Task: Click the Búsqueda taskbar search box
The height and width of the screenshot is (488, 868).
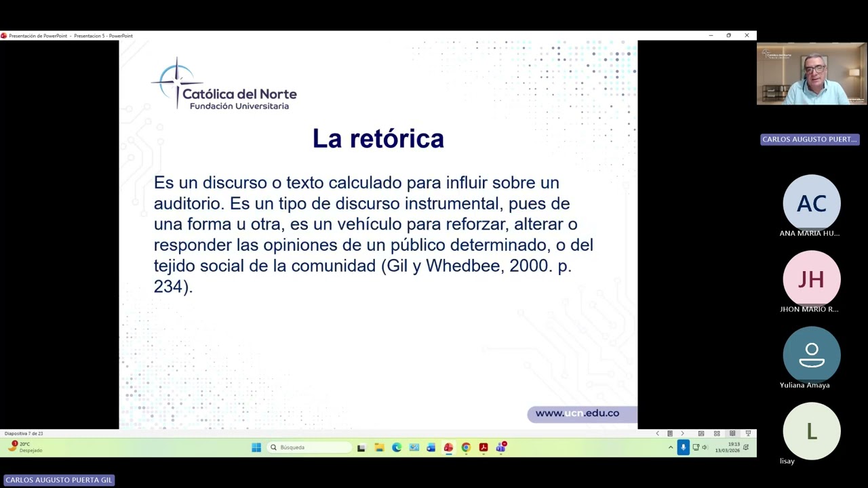Action: (x=309, y=447)
